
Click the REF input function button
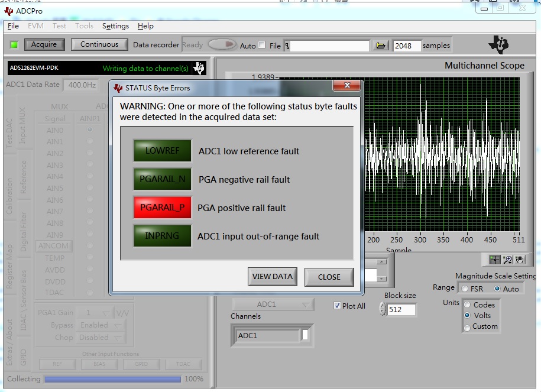[57, 364]
